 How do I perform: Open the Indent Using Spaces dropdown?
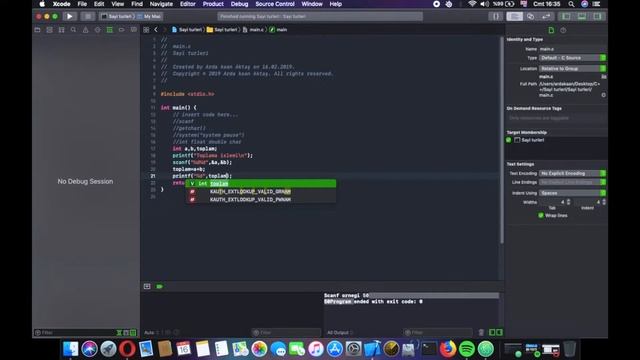572,193
